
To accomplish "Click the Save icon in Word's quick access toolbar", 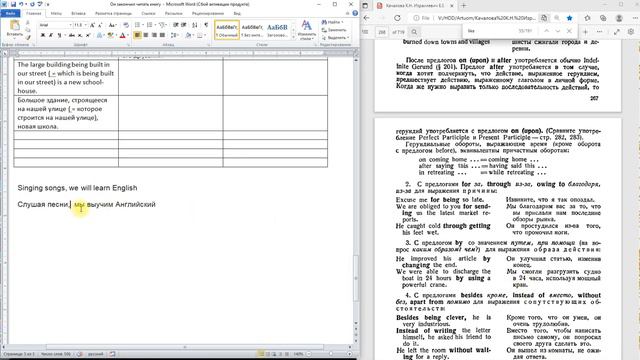I will [x=13, y=4].
